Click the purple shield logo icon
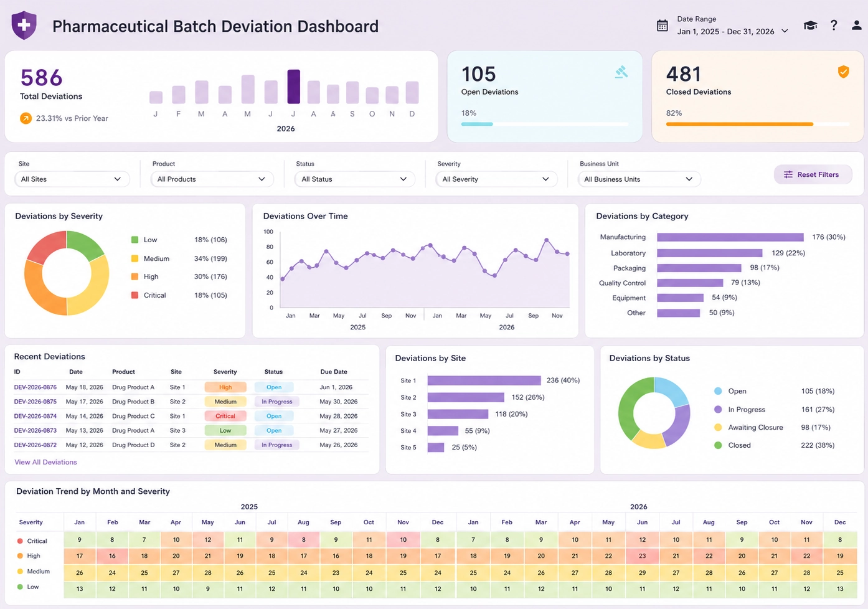Image resolution: width=868 pixels, height=609 pixels. click(24, 26)
